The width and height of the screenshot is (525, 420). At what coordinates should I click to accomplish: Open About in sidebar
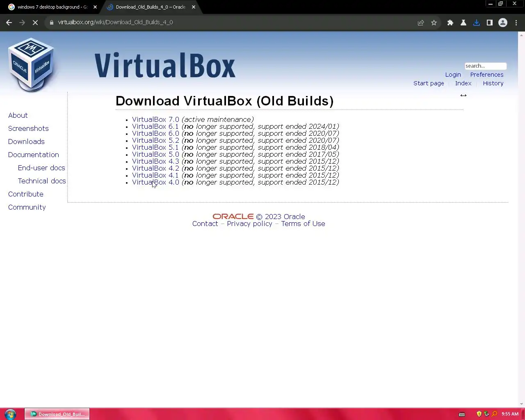(x=18, y=116)
